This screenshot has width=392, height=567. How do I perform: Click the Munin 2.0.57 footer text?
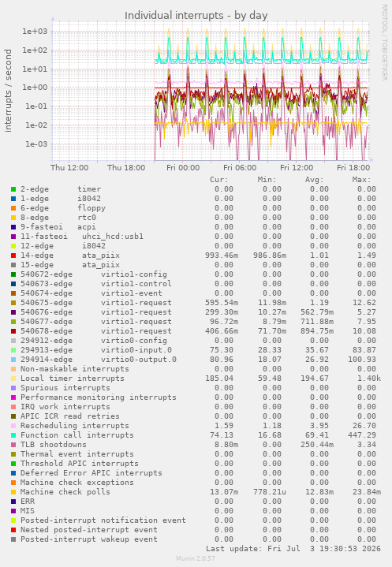click(x=196, y=558)
